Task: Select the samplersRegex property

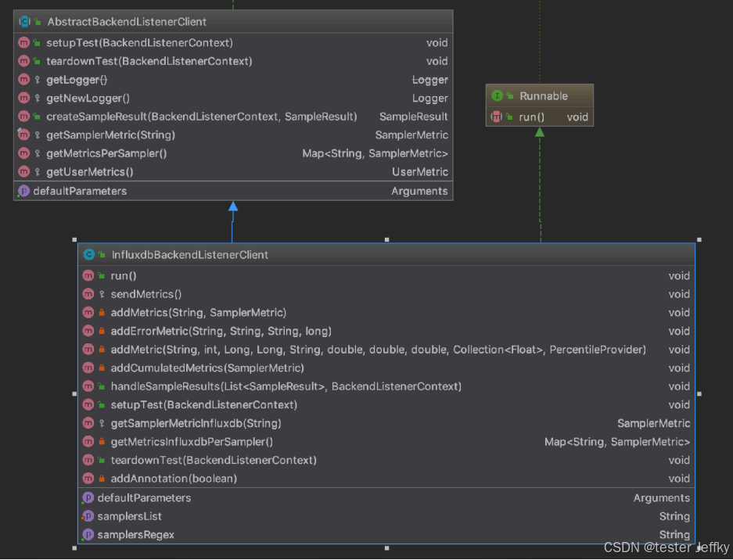Action: click(386, 535)
